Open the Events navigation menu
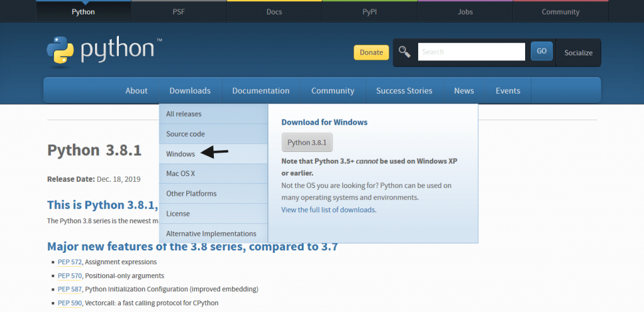Screen dimensions: 644x312 pos(508,91)
